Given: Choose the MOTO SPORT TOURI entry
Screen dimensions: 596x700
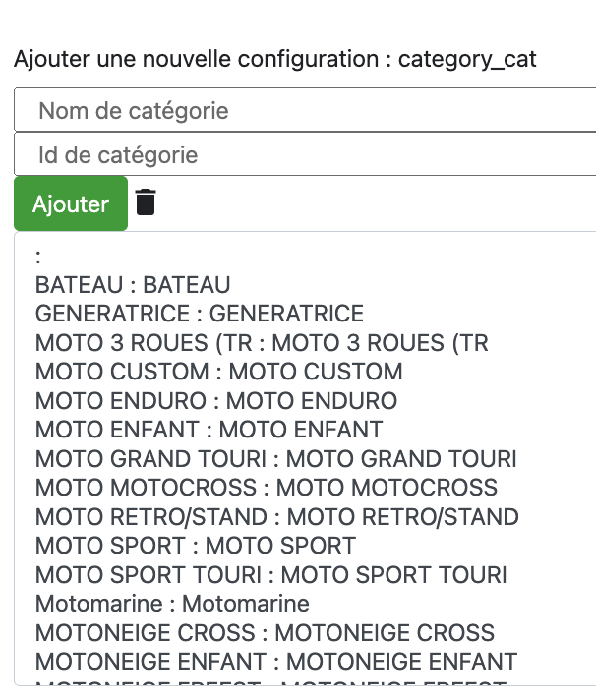Looking at the screenshot, I should click(x=271, y=574).
